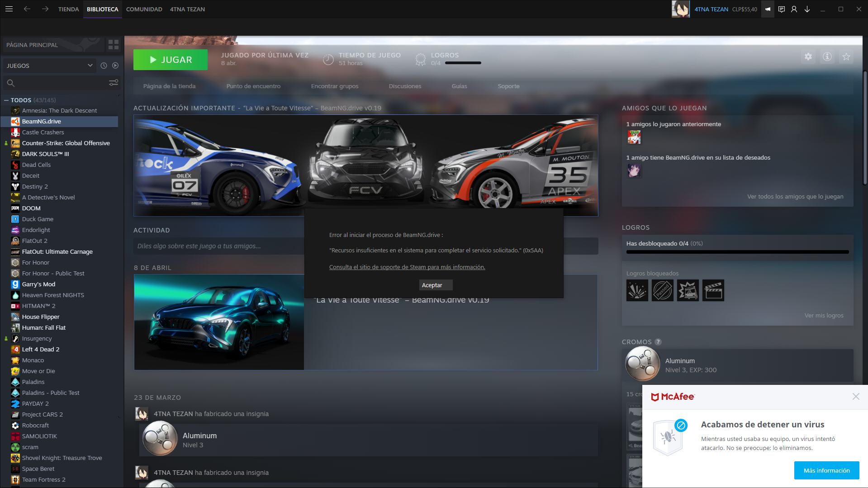The width and height of the screenshot is (868, 488).
Task: Open Steam support site link in dialog
Action: 407,267
